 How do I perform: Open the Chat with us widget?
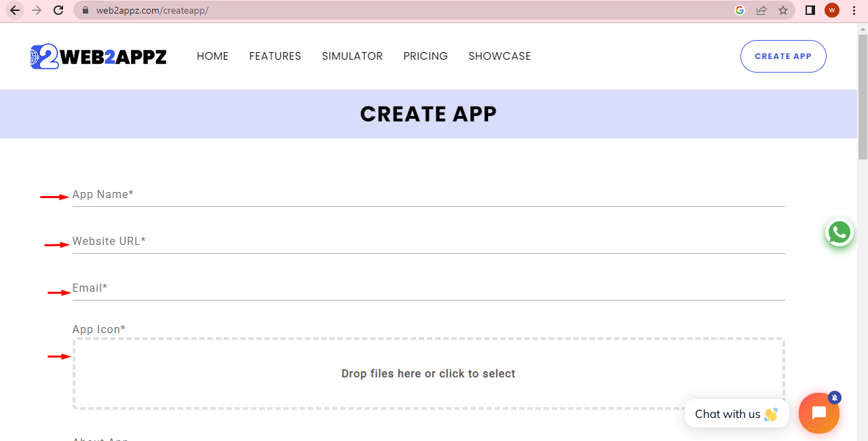tap(736, 413)
